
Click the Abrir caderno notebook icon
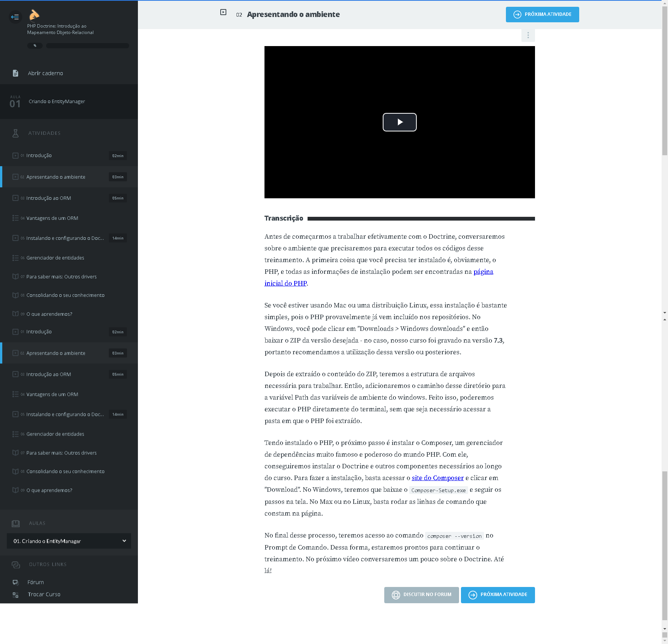(15, 73)
